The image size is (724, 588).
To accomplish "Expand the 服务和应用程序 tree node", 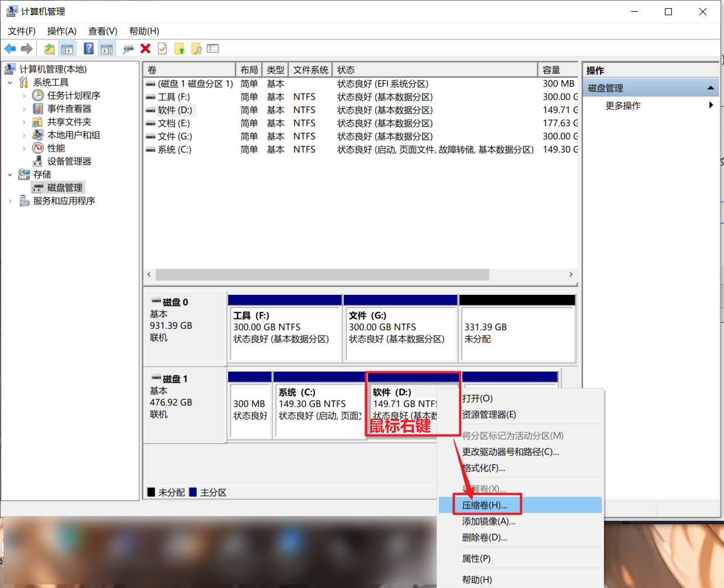I will click(10, 201).
